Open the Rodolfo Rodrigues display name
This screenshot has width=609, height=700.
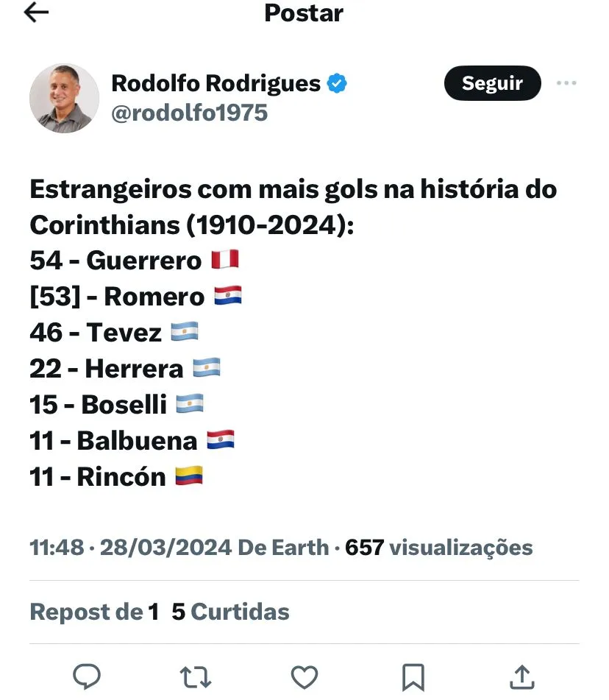point(216,83)
